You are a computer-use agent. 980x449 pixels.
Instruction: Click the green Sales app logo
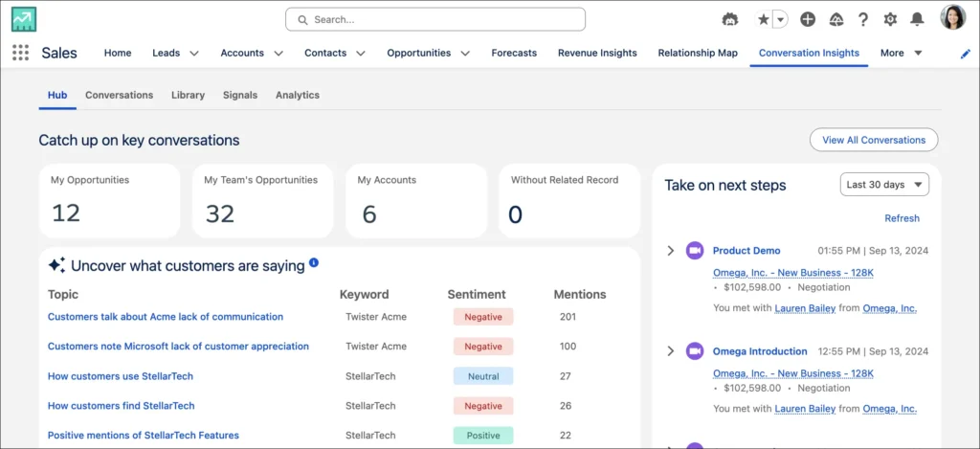point(24,19)
